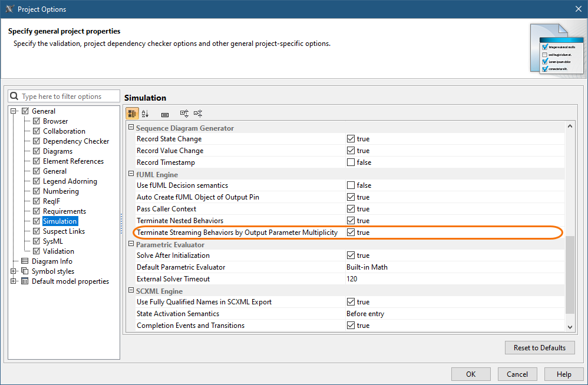
Task: Click the Collapse all categories icon
Action: [198, 114]
